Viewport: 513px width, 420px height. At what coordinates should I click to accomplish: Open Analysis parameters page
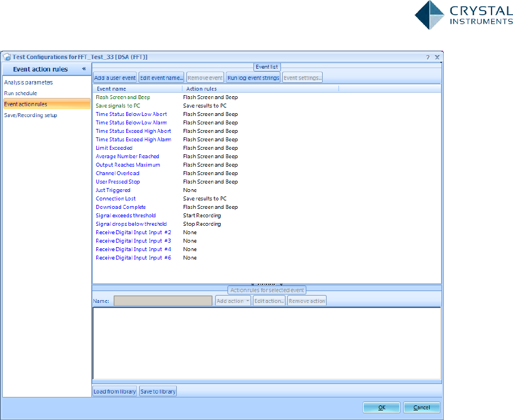29,82
